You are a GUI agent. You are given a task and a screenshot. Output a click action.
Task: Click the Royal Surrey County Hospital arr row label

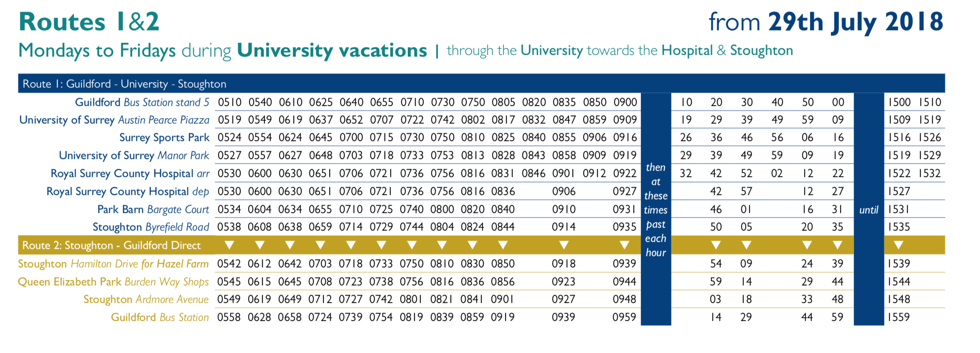click(130, 173)
